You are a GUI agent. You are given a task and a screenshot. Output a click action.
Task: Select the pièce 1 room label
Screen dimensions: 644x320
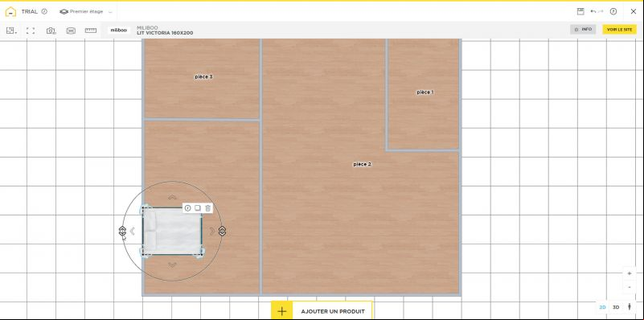click(x=425, y=92)
